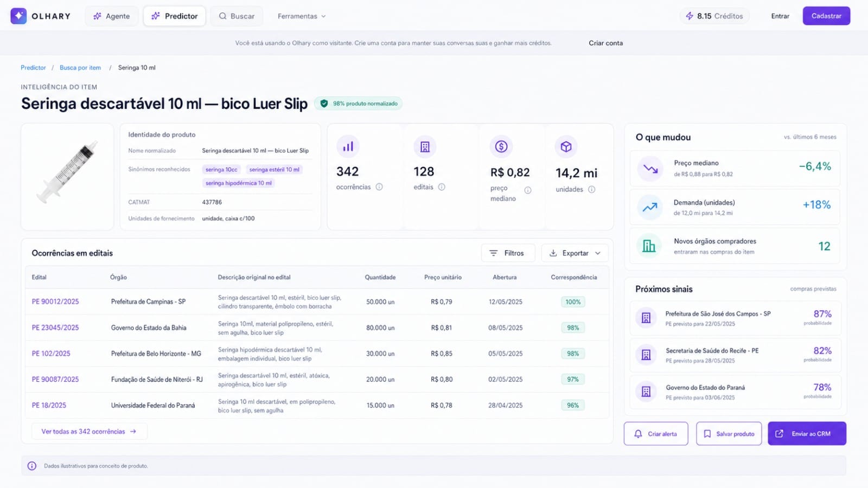Go to Predictor breadcrumb

pos(33,68)
